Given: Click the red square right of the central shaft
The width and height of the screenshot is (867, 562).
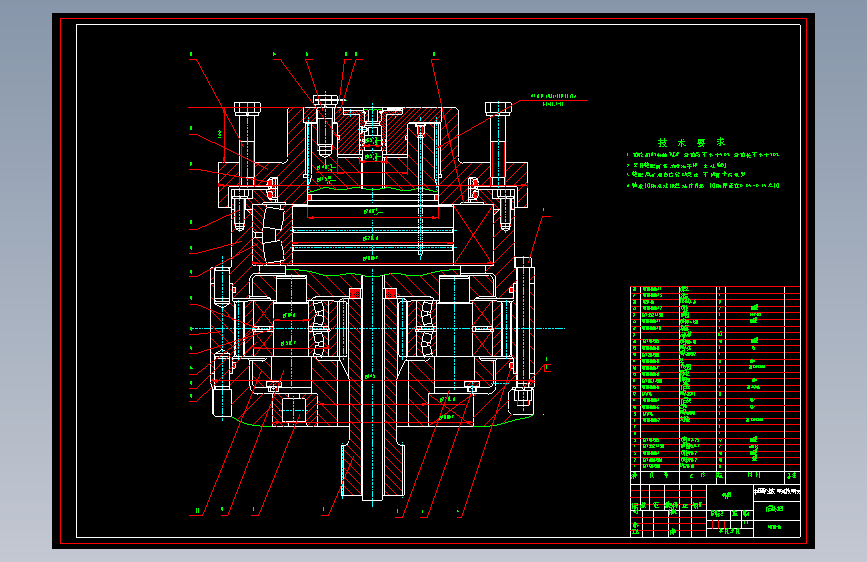Looking at the screenshot, I should click(x=392, y=291).
